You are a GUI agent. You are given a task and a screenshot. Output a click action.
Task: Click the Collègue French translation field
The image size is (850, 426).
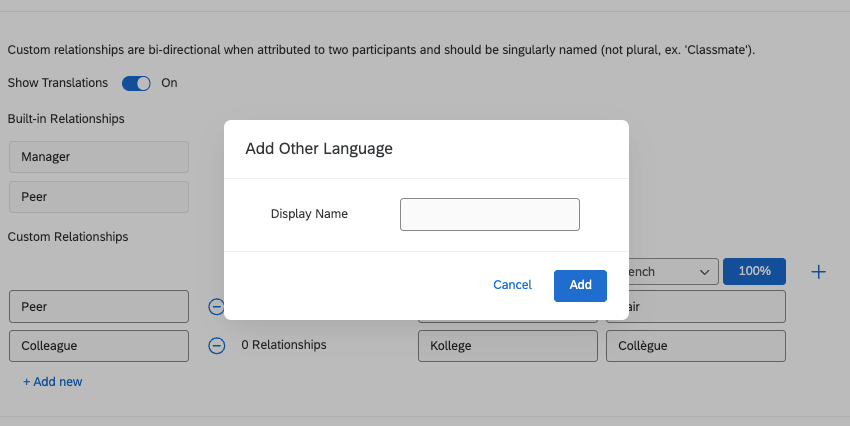(695, 346)
